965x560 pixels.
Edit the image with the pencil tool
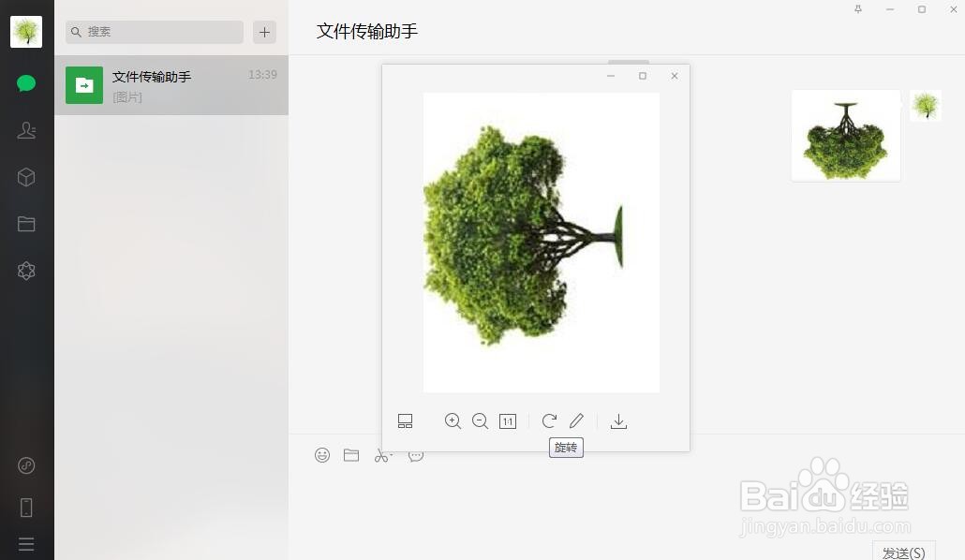[576, 420]
